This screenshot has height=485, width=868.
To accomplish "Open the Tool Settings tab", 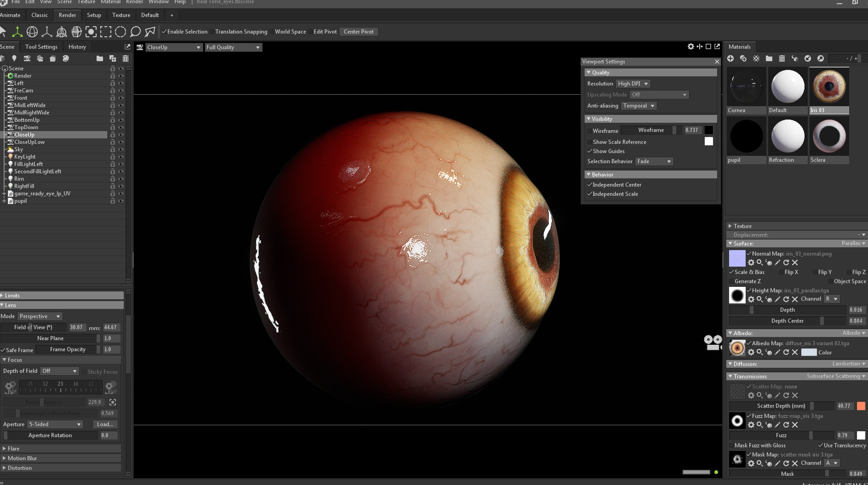I will click(41, 47).
